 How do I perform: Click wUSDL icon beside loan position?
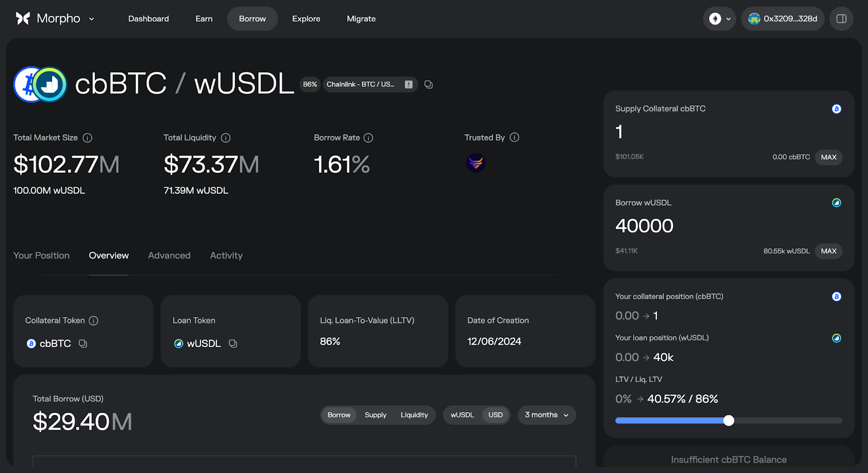pyautogui.click(x=837, y=338)
